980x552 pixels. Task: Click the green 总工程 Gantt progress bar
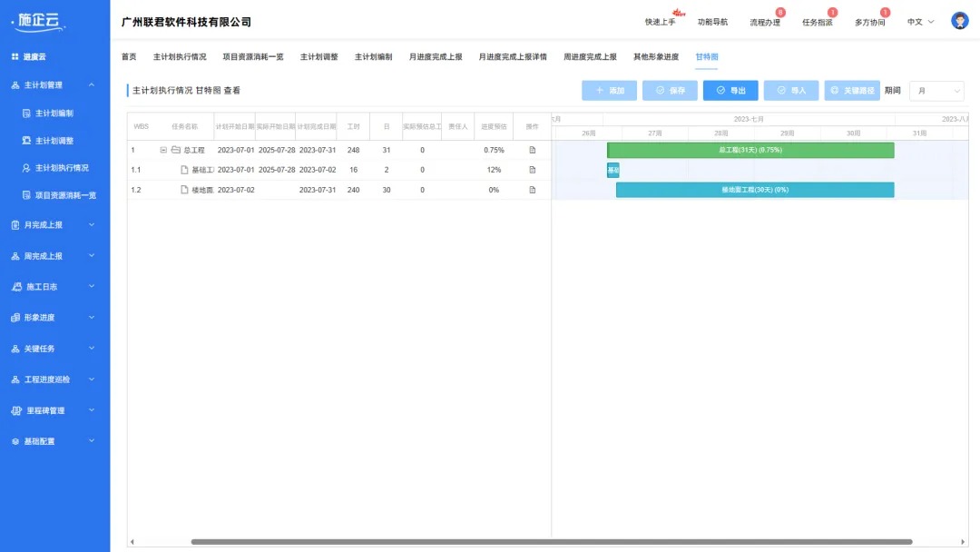[753, 150]
